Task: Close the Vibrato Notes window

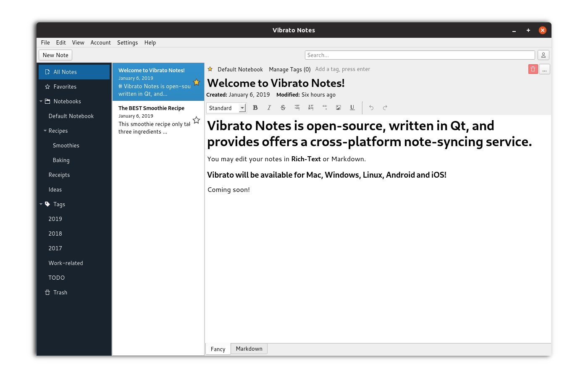Action: (x=543, y=30)
